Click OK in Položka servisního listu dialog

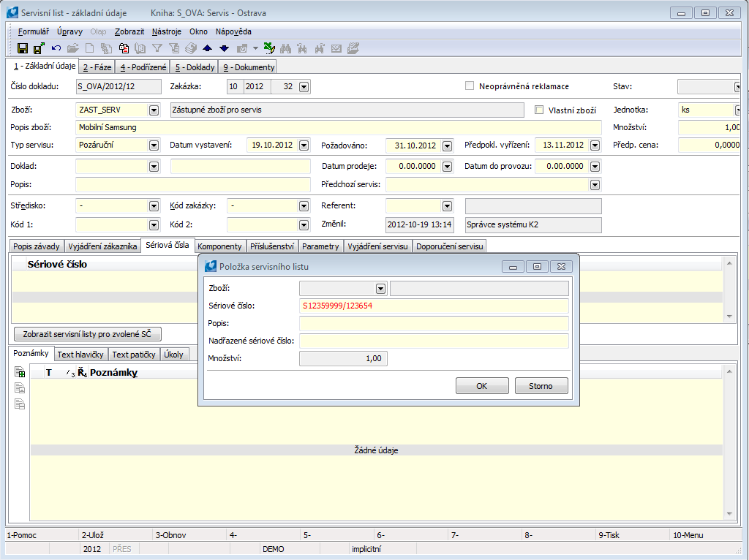point(481,386)
